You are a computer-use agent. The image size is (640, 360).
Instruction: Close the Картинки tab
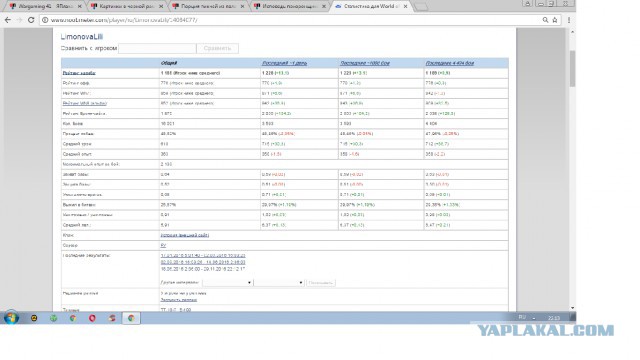point(161,7)
